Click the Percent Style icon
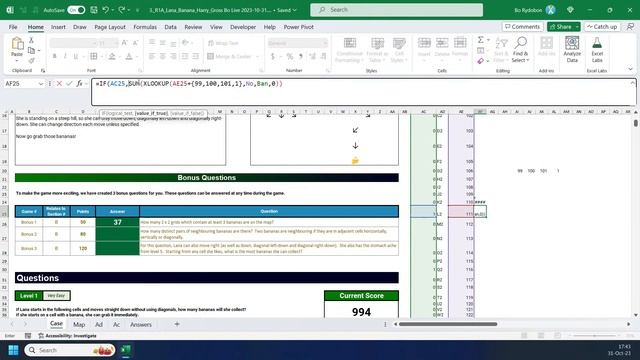This screenshot has height=360, width=640. [x=289, y=56]
